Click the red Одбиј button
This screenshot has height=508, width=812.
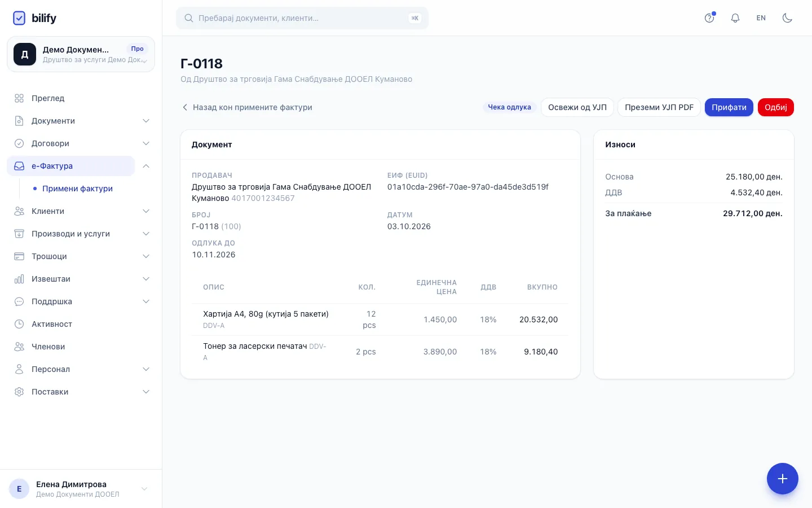[775, 107]
